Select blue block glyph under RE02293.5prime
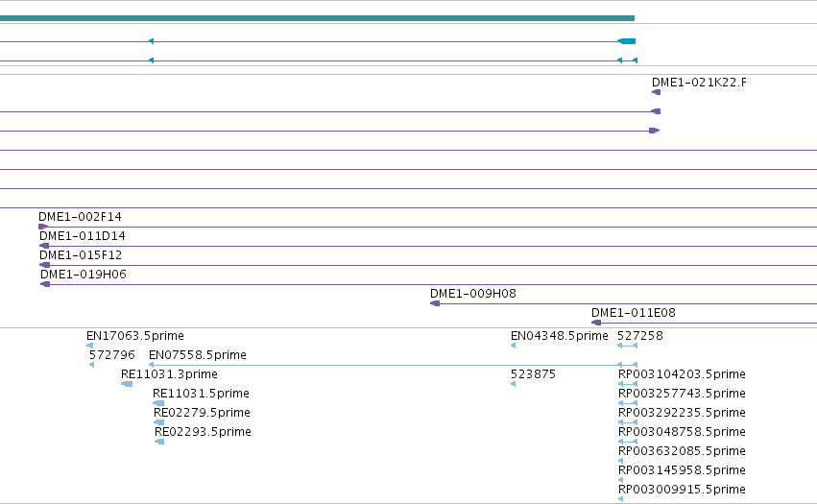This screenshot has height=504, width=817. 159,442
